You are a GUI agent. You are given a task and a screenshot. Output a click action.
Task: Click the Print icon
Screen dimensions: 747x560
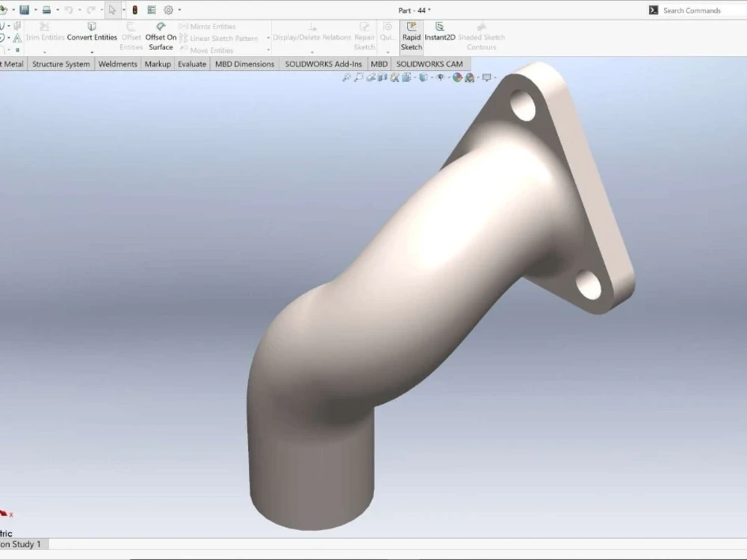(x=46, y=10)
